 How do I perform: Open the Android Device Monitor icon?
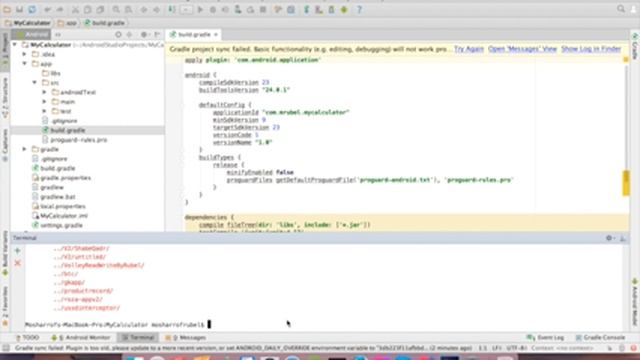coord(344,9)
